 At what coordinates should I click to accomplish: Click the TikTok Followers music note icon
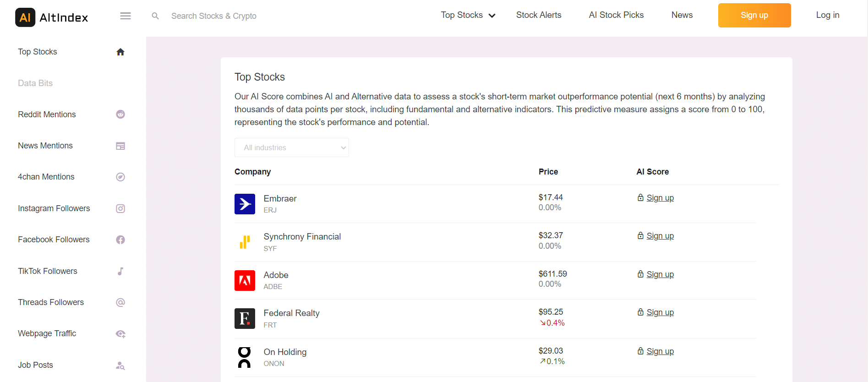click(120, 271)
